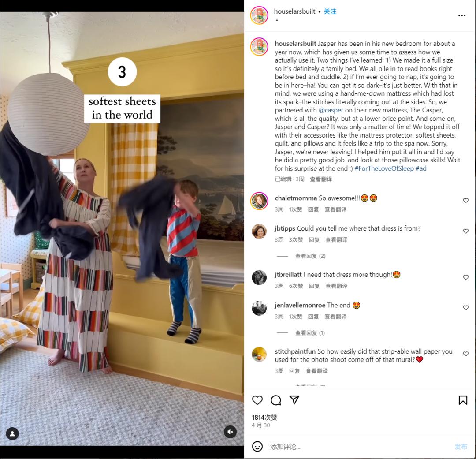Open the #ForTheLoveOfSleep hashtag

[384, 168]
